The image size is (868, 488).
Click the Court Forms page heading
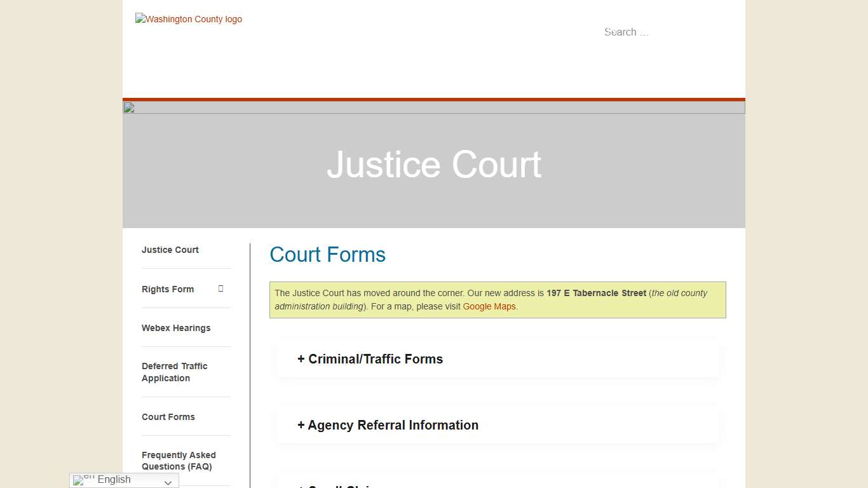(x=327, y=255)
